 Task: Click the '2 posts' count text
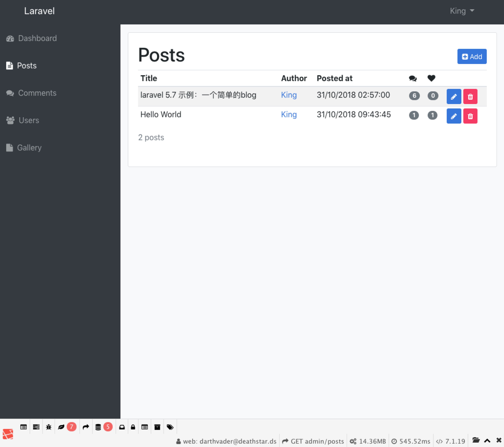[151, 137]
